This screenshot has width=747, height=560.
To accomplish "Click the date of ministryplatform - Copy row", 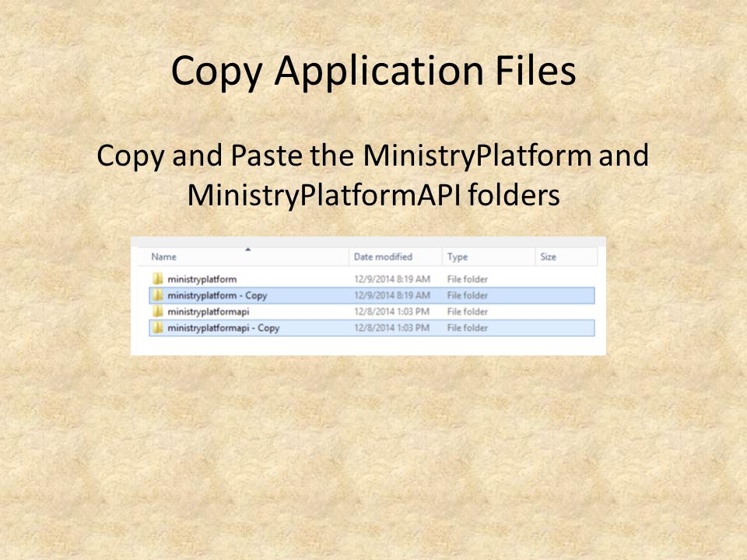I will pos(392,296).
